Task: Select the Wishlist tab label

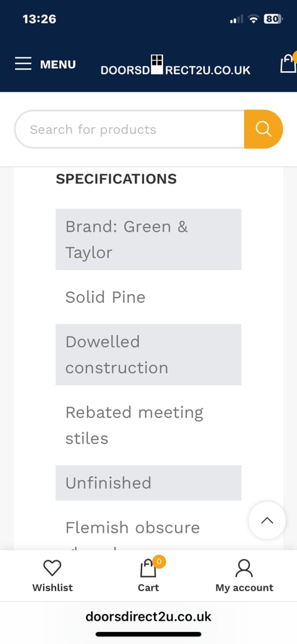Action: 53,588
